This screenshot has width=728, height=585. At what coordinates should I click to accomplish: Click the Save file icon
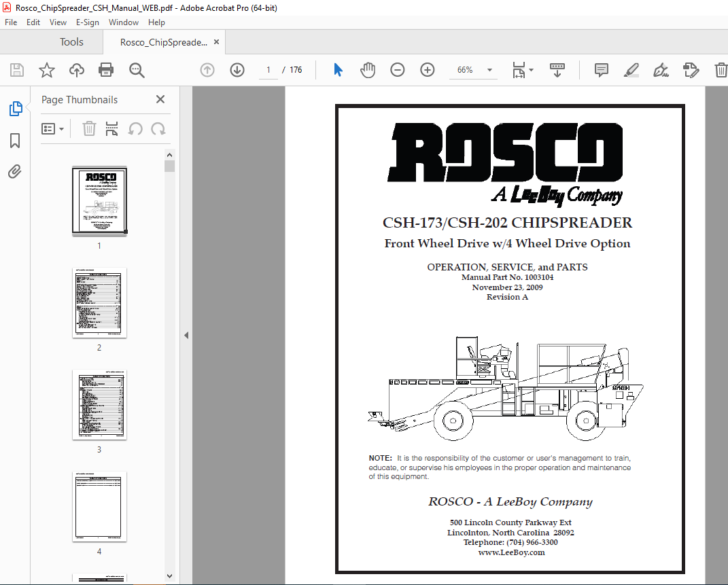(x=17, y=70)
